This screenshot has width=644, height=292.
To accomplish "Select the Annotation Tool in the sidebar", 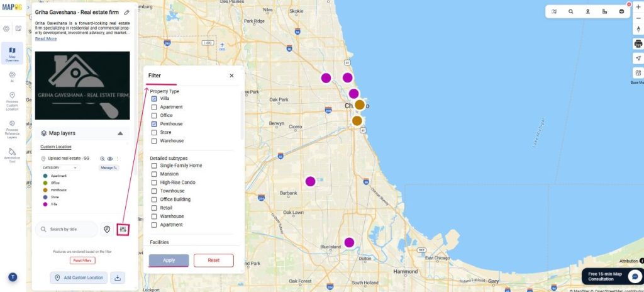I will pyautogui.click(x=12, y=155).
